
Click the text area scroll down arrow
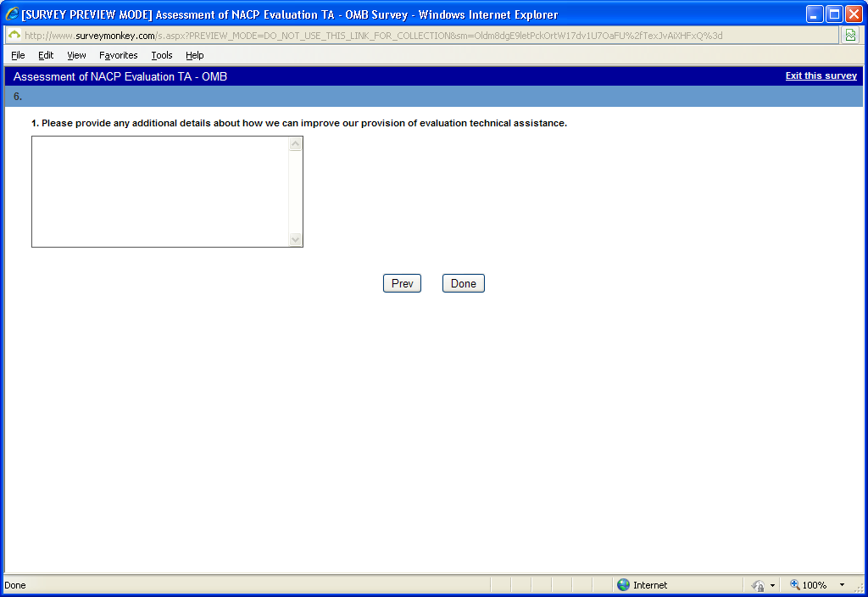pos(296,239)
